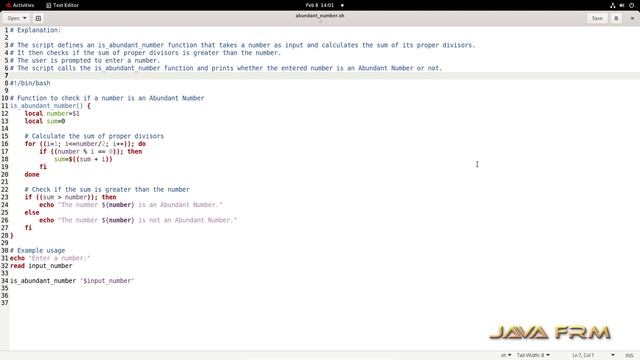640x360 pixels.
Task: Click echo 'is not an Abundant Number.' line
Action: pos(138,220)
